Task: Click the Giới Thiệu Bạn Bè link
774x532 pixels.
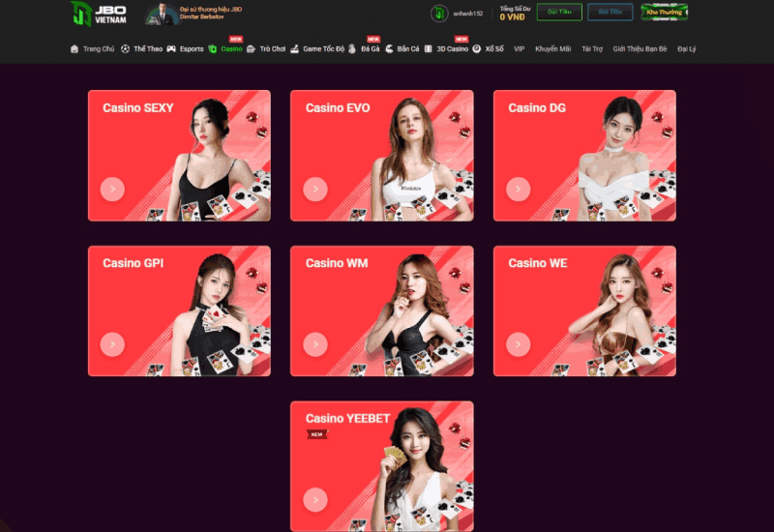Action: tap(640, 48)
